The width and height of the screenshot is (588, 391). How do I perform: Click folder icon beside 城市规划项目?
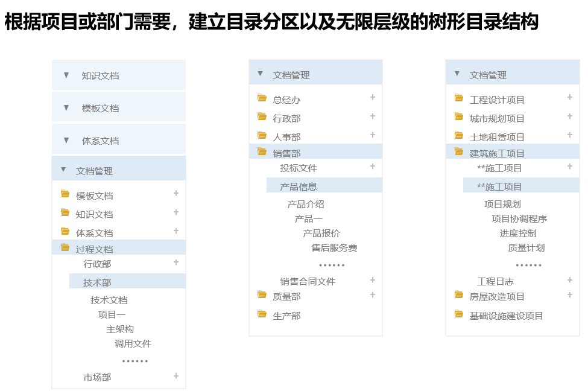458,116
